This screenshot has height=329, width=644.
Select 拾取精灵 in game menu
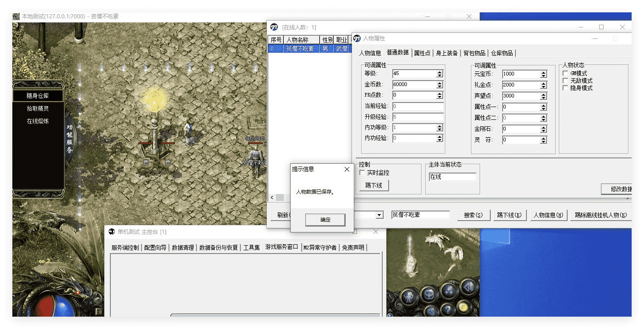click(x=38, y=108)
